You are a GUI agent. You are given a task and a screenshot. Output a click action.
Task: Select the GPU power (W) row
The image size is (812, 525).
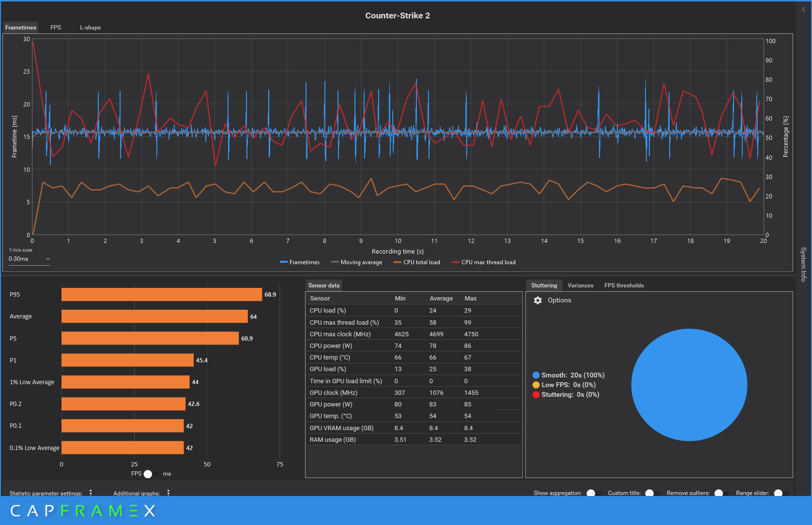(x=414, y=405)
